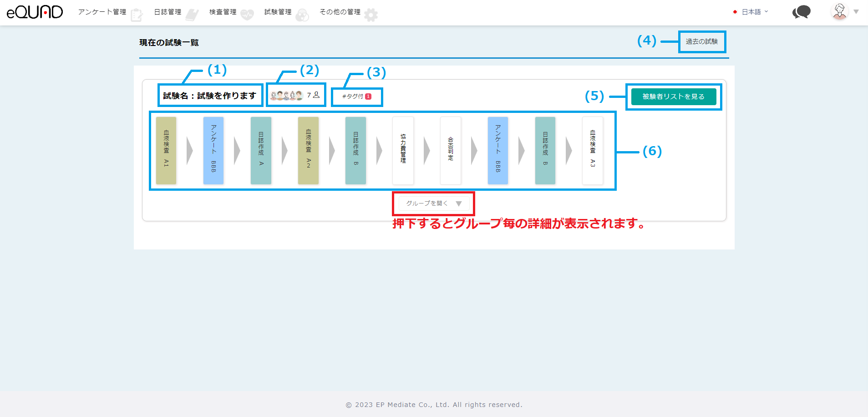Image resolution: width=868 pixels, height=417 pixels.
Task: Click the heart icon beside 検査管理
Action: point(247,15)
